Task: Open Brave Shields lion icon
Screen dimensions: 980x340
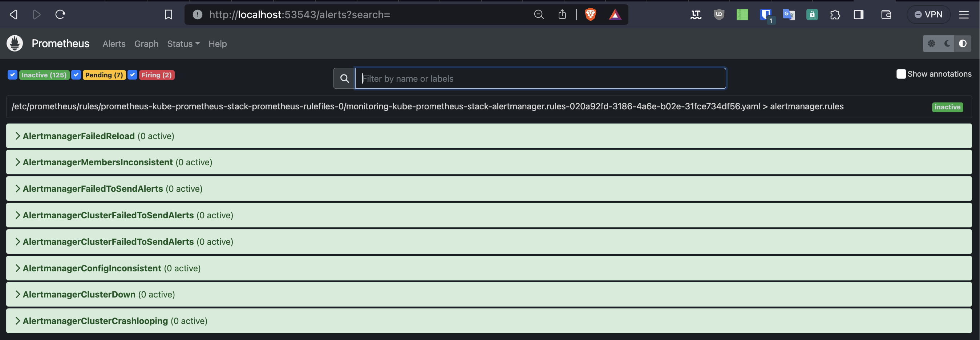Action: click(x=591, y=15)
